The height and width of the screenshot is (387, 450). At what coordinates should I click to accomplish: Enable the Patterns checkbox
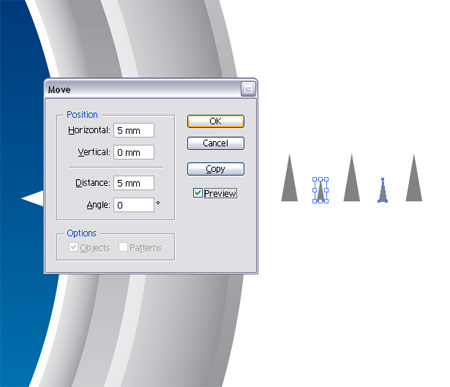[123, 247]
